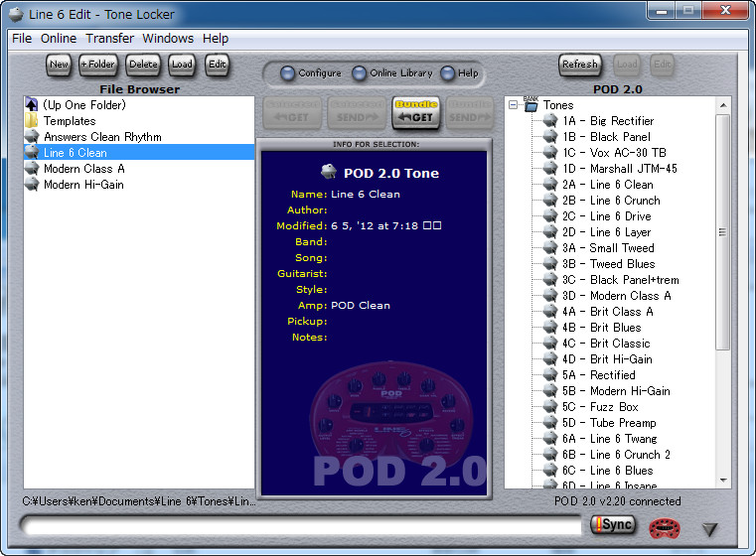Screen dimensions: 756x556
Task: Click the down triangle near Sync
Action: [709, 529]
